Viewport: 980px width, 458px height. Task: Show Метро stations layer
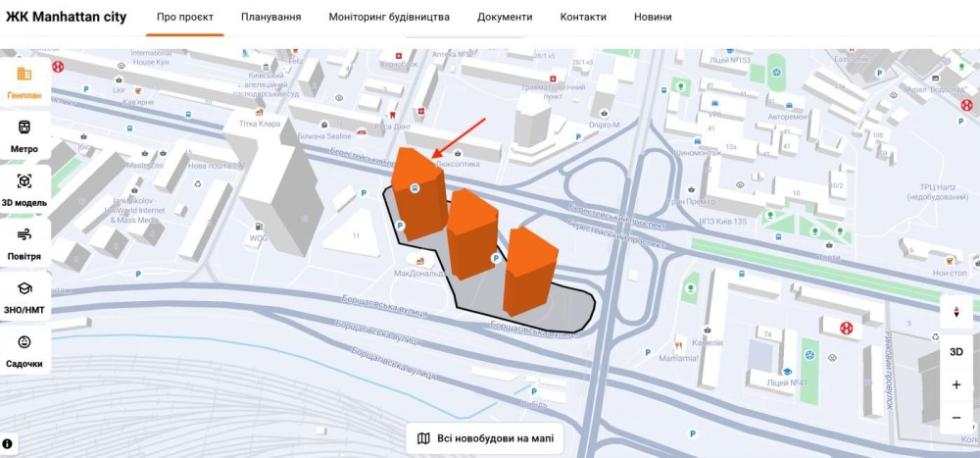pos(24,135)
